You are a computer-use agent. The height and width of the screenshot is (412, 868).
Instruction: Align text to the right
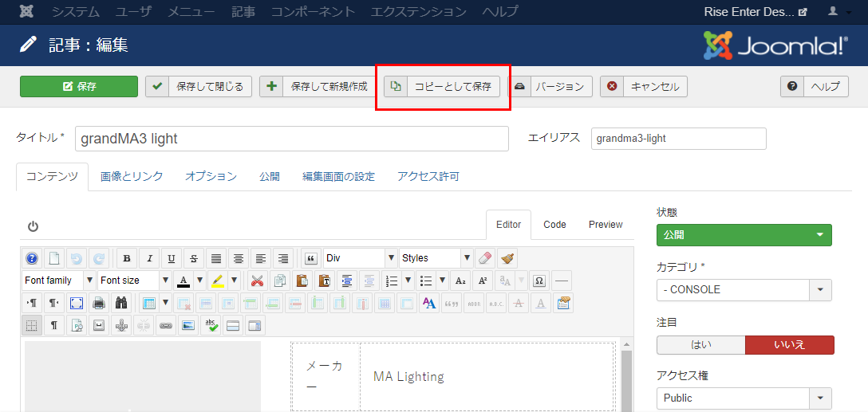283,258
